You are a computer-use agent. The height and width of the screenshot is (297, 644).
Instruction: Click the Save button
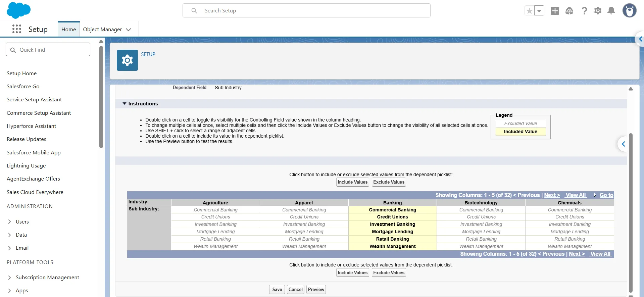pos(277,290)
